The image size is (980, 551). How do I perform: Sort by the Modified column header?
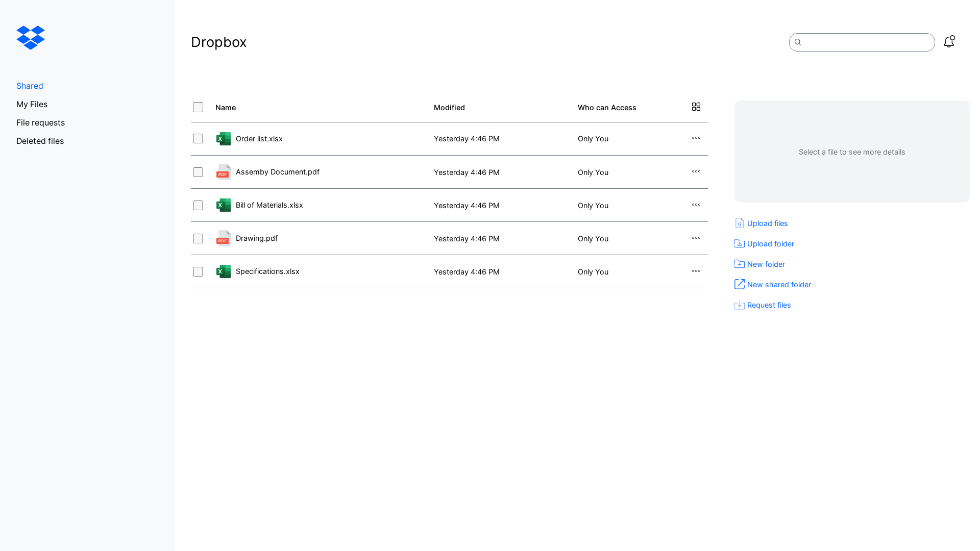(x=449, y=108)
